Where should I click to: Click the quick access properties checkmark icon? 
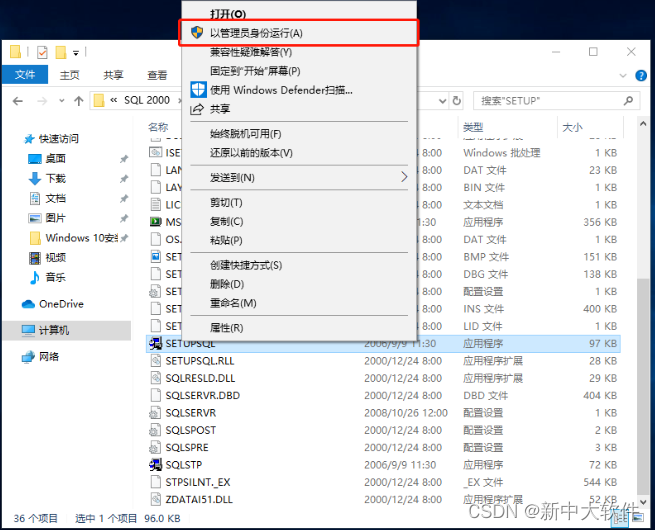point(42,52)
